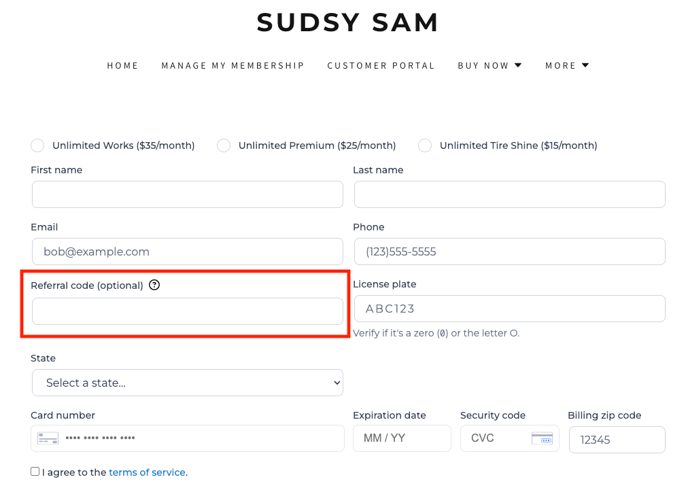The width and height of the screenshot is (688, 488).
Task: Choose Unlimited Tire Shine ($15/month) option
Action: [425, 145]
